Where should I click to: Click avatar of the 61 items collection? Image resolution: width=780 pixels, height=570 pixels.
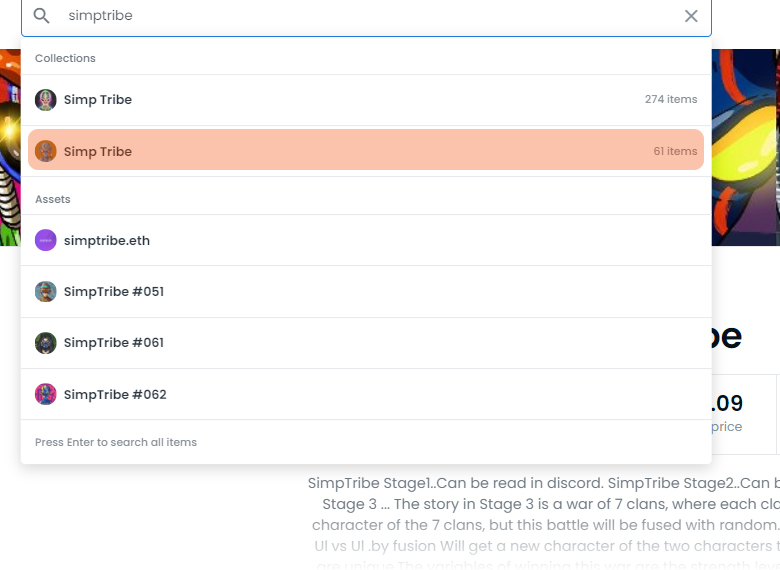click(x=45, y=151)
